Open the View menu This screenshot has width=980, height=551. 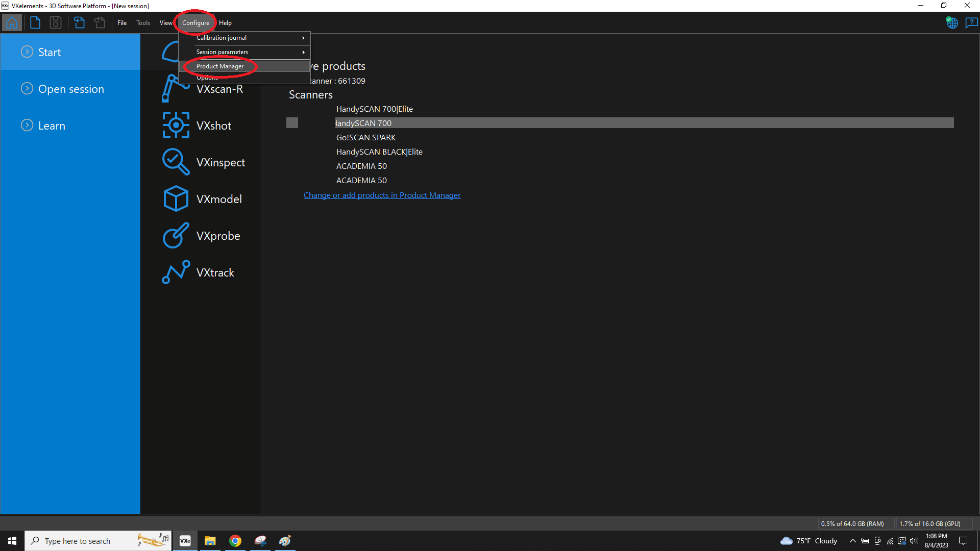166,23
